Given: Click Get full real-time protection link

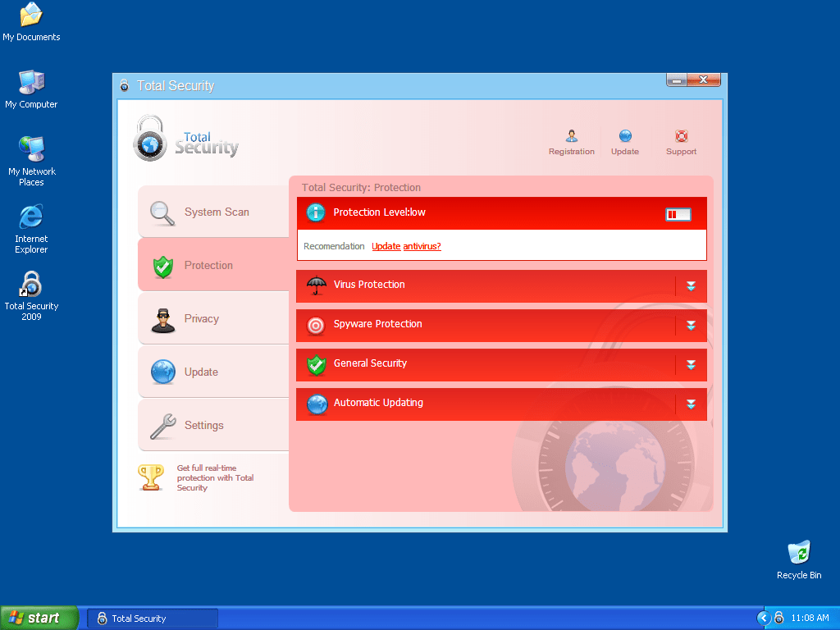Looking at the screenshot, I should 215,478.
